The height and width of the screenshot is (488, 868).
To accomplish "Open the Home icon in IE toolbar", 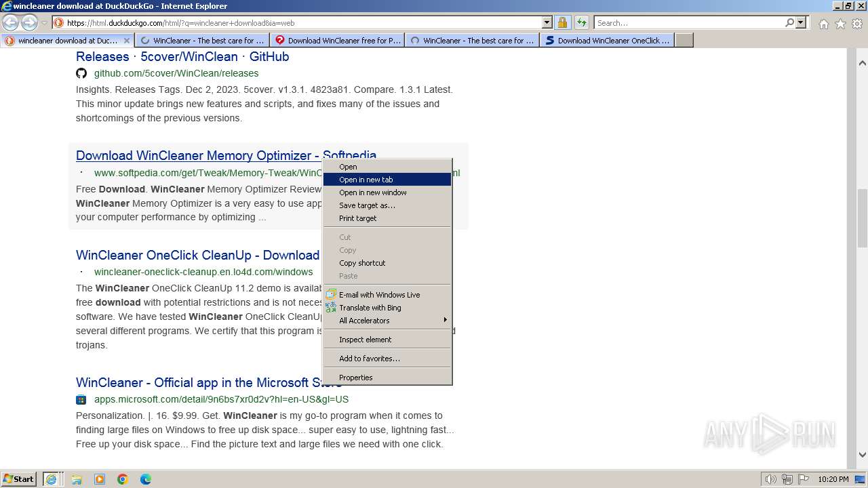I will coord(823,24).
